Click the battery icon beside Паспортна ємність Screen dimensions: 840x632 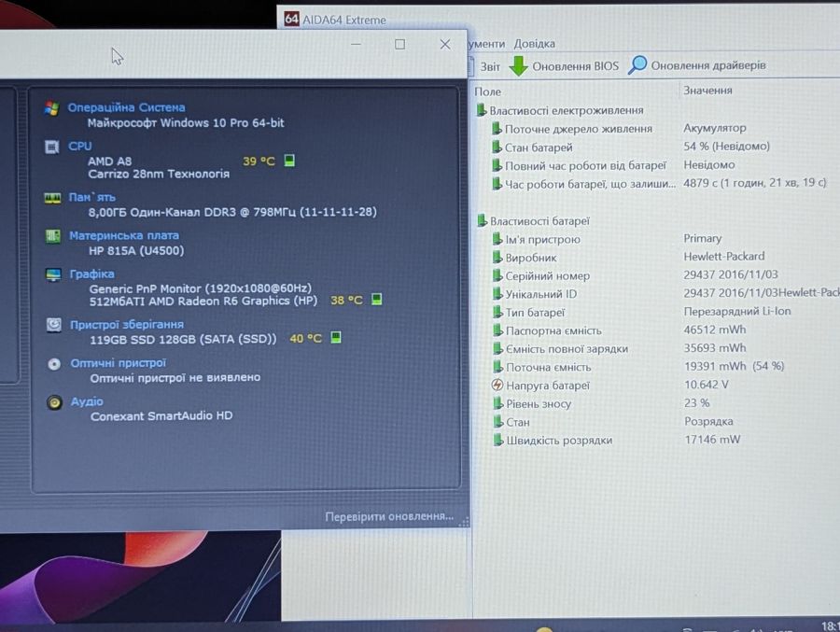click(x=497, y=330)
